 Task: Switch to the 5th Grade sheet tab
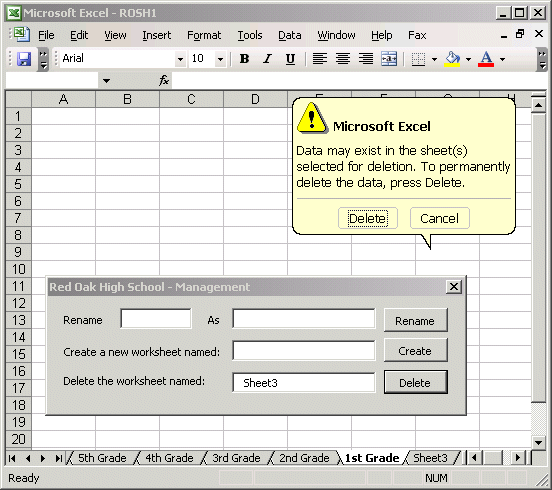(102, 458)
